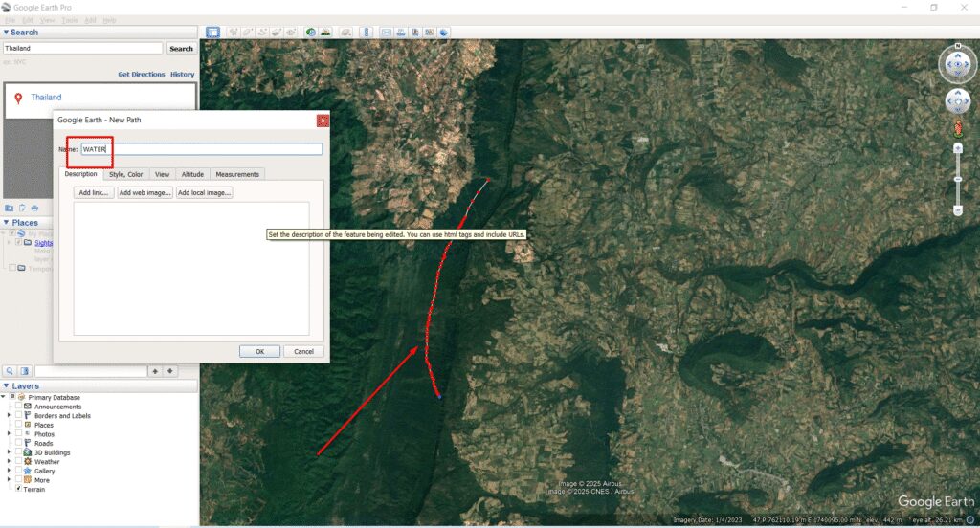980x528 pixels.
Task: Click the path Name input field
Action: (x=202, y=148)
